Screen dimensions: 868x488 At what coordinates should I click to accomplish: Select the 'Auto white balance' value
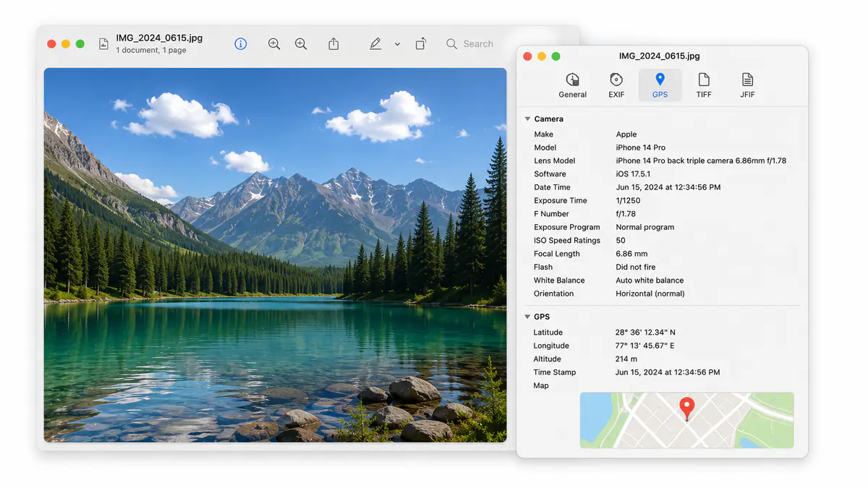point(650,281)
